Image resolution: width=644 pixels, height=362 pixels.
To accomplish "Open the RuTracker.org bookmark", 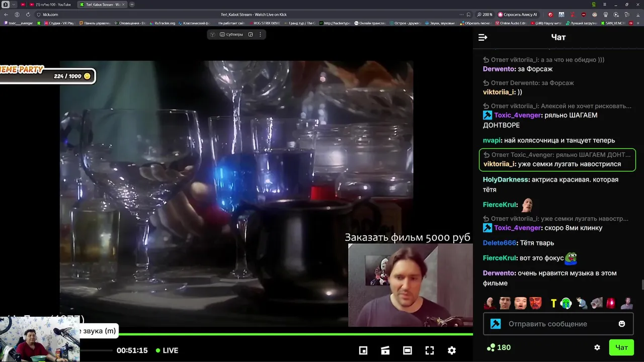I will 162,23.
